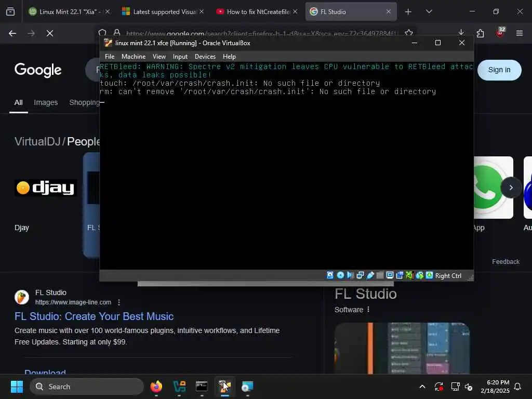Click the Windows taskbar Search box
532x399 pixels.
coord(87,387)
